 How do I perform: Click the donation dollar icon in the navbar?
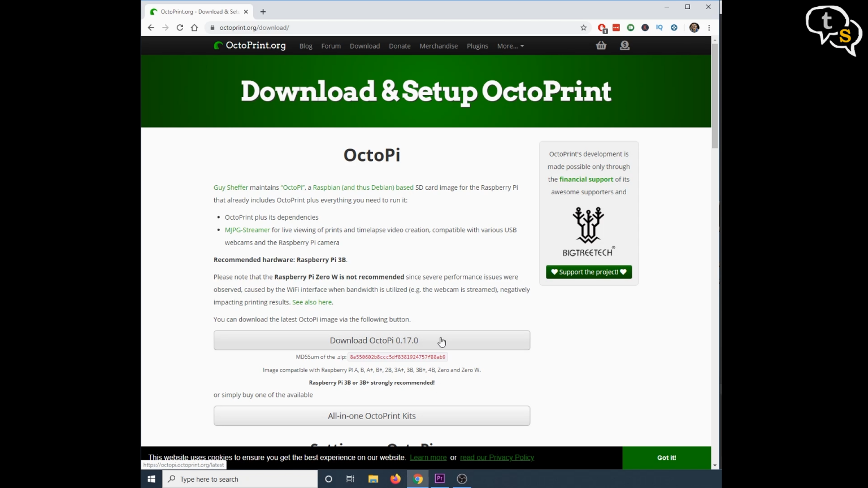coord(624,45)
